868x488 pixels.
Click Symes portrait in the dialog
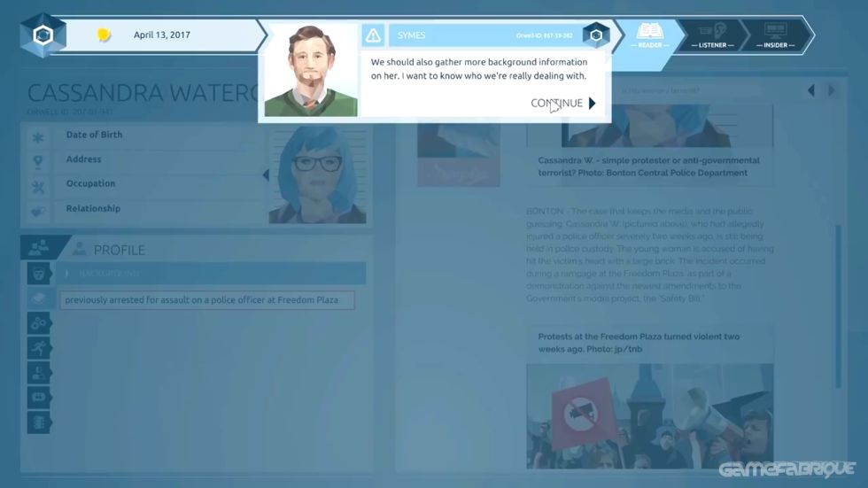click(311, 70)
